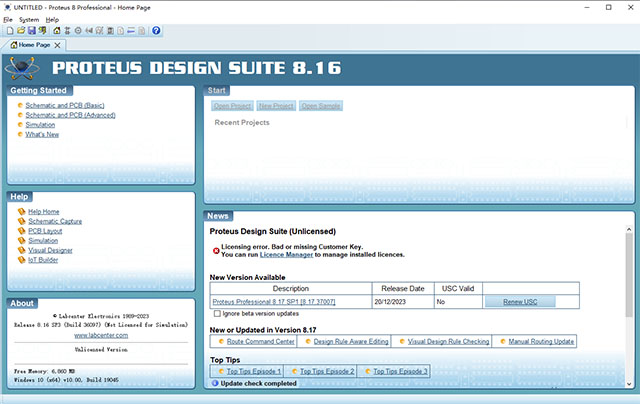
Task: Click the Source Code toolbar icon
Action: coord(131,31)
